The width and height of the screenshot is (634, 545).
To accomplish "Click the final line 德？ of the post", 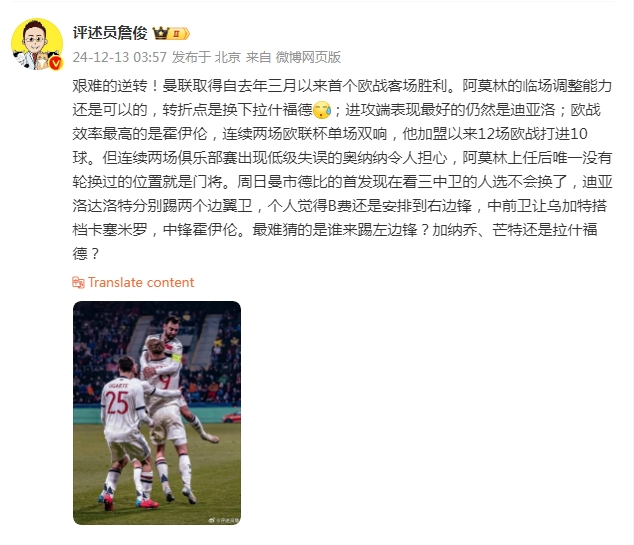I will pyautogui.click(x=86, y=253).
